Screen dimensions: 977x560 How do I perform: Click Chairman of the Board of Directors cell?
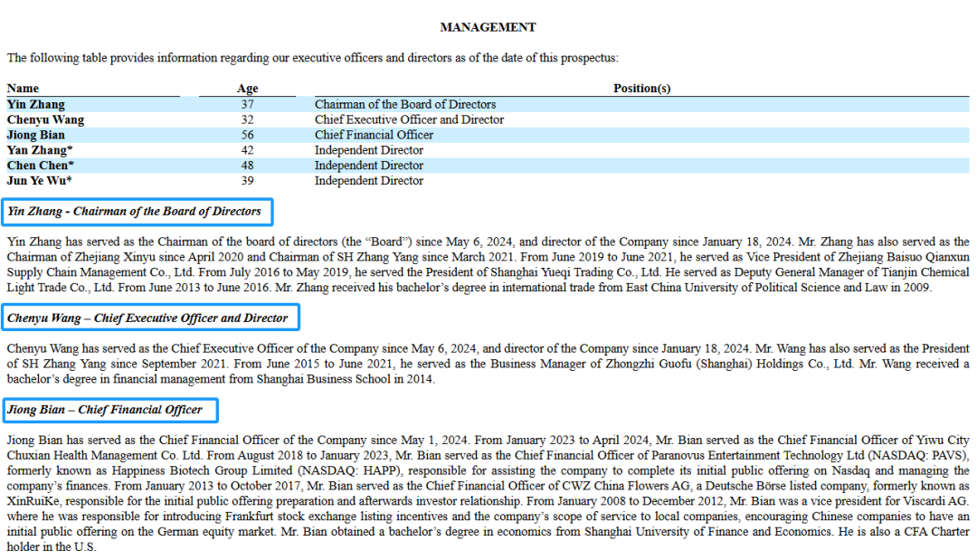point(405,105)
